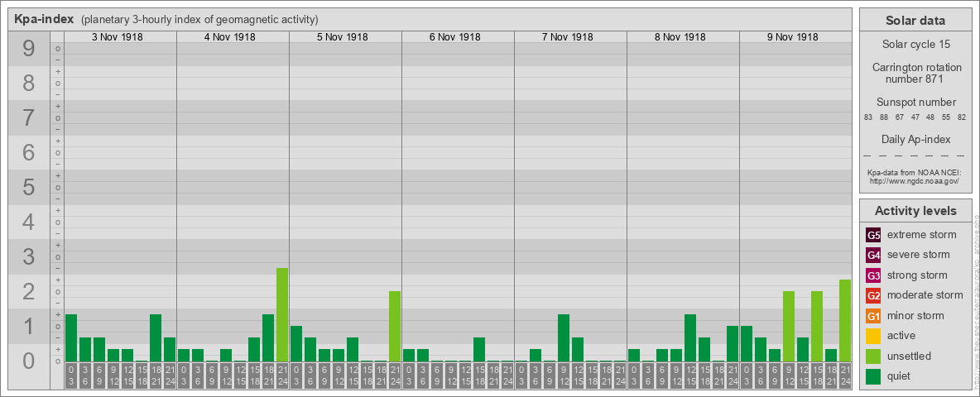The height and width of the screenshot is (397, 980).
Task: Click the G2 moderate storm badge
Action: [x=873, y=295]
